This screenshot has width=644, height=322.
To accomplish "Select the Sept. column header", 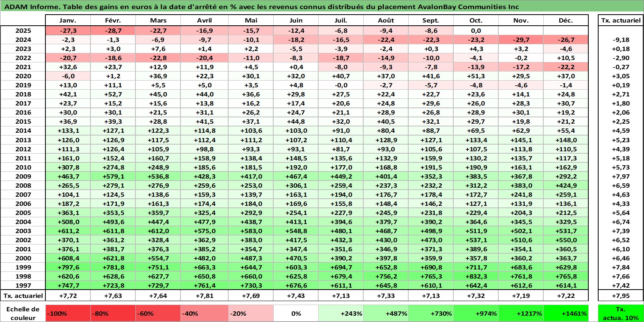I will coord(431,21).
